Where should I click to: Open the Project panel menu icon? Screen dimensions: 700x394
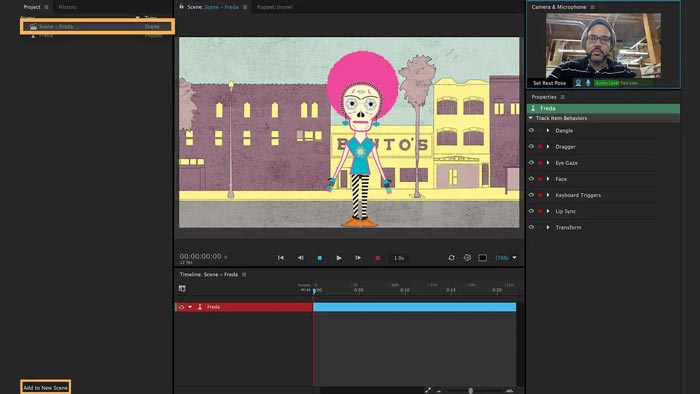click(46, 7)
